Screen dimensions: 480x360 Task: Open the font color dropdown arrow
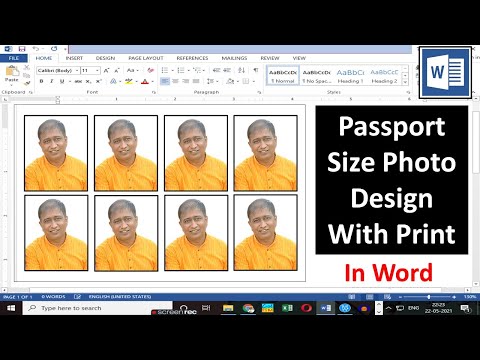pyautogui.click(x=152, y=81)
